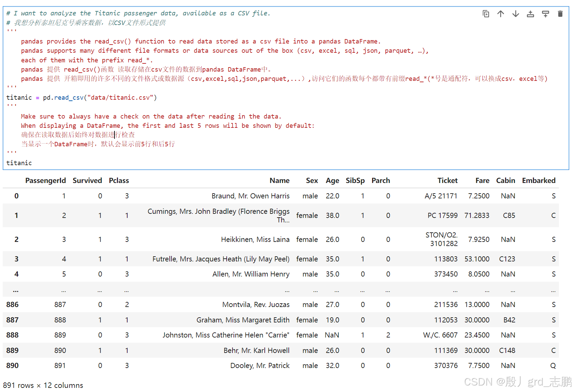Image resolution: width=573 pixels, height=392 pixels.
Task: Click the Embarked column header
Action: point(539,181)
